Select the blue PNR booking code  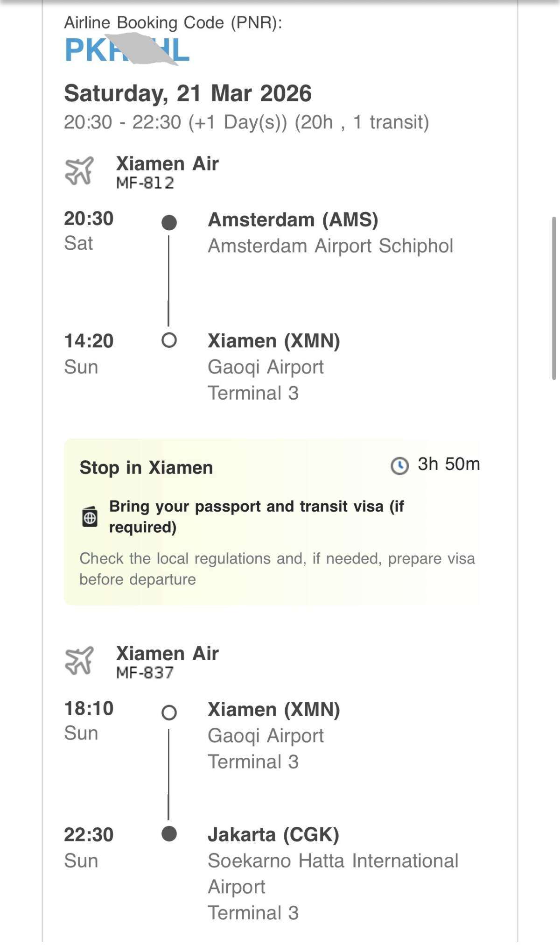coord(127,50)
